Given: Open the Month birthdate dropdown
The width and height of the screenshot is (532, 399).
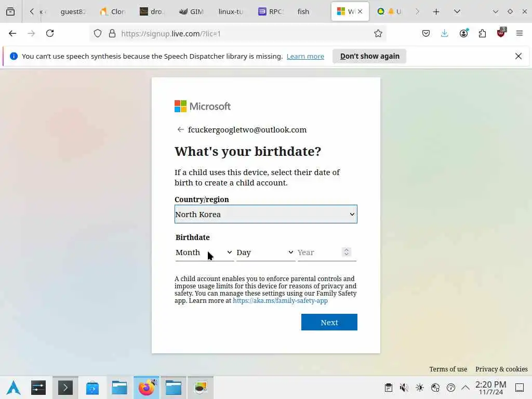Looking at the screenshot, I should [x=204, y=252].
